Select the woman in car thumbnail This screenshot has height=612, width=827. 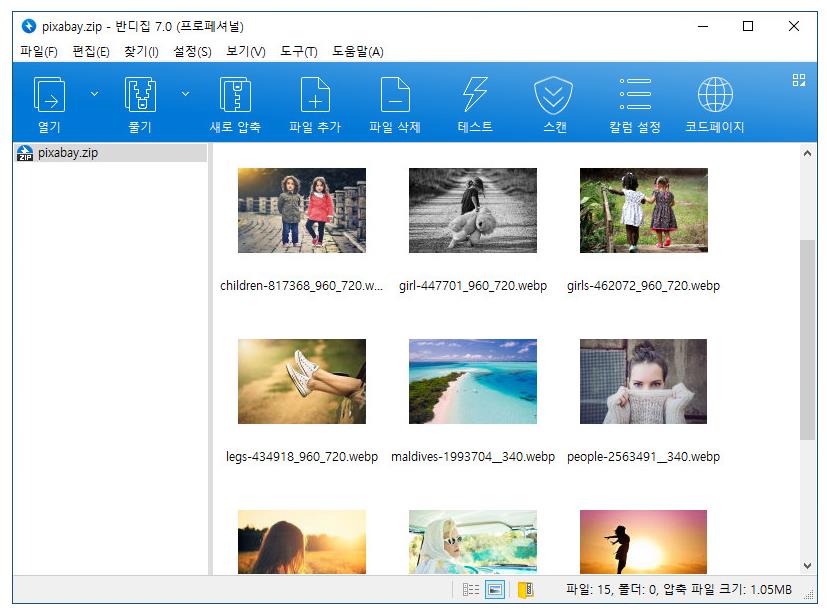point(473,542)
